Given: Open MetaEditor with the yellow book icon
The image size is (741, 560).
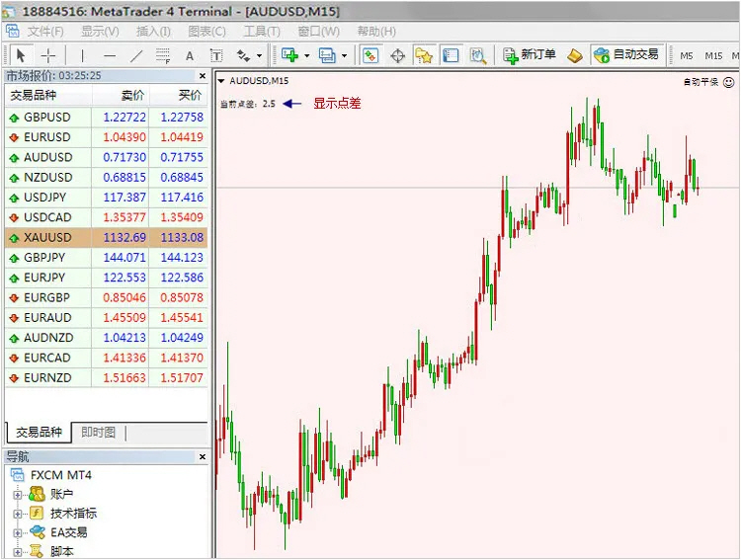Looking at the screenshot, I should point(575,55).
